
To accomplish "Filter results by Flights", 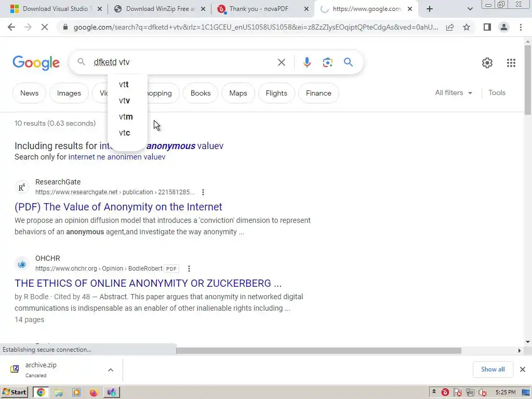I will [x=276, y=93].
